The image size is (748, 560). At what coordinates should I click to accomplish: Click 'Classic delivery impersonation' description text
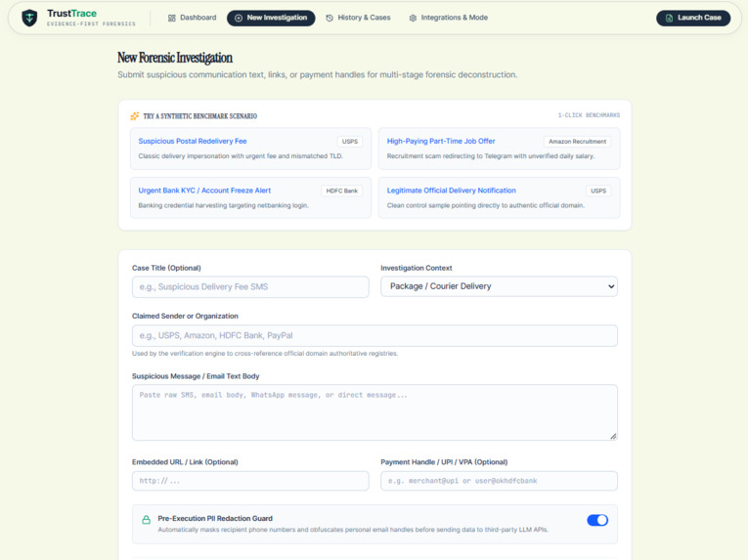pos(241,156)
